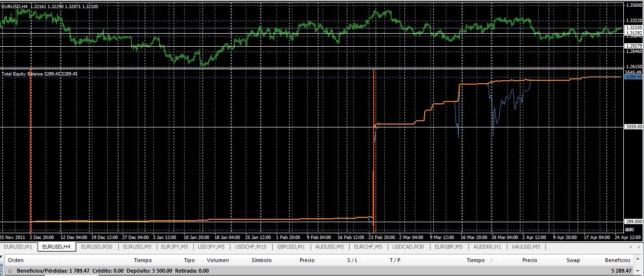Sort by the Símbolo column header
This screenshot has height=276, width=644.
262,260
